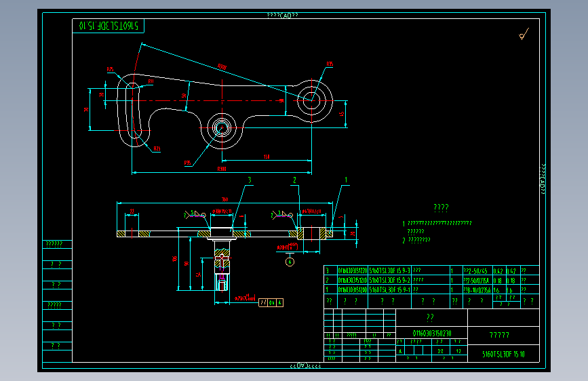Screen dimensions: 588x381
Task: Pick the R11 radius label on the slot
Action: pos(151,81)
